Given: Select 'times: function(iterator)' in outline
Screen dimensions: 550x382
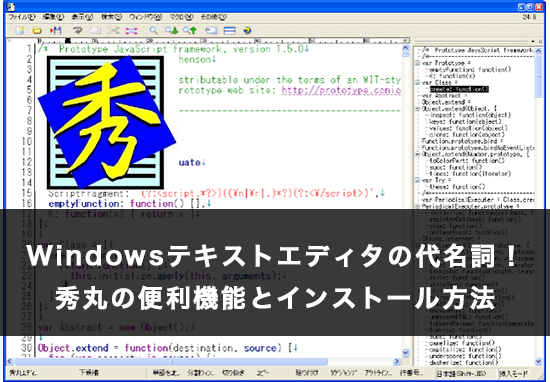Looking at the screenshot, I should click(x=470, y=174).
